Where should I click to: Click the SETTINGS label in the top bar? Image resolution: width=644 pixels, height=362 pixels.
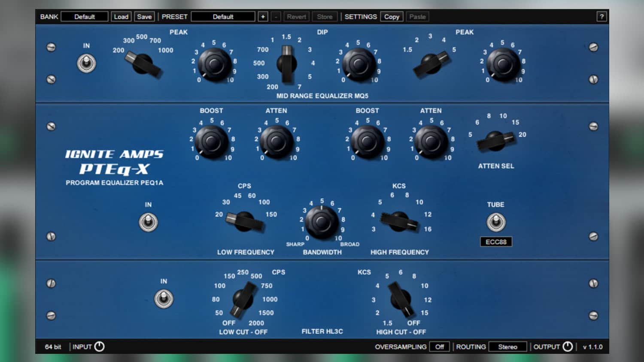point(361,17)
